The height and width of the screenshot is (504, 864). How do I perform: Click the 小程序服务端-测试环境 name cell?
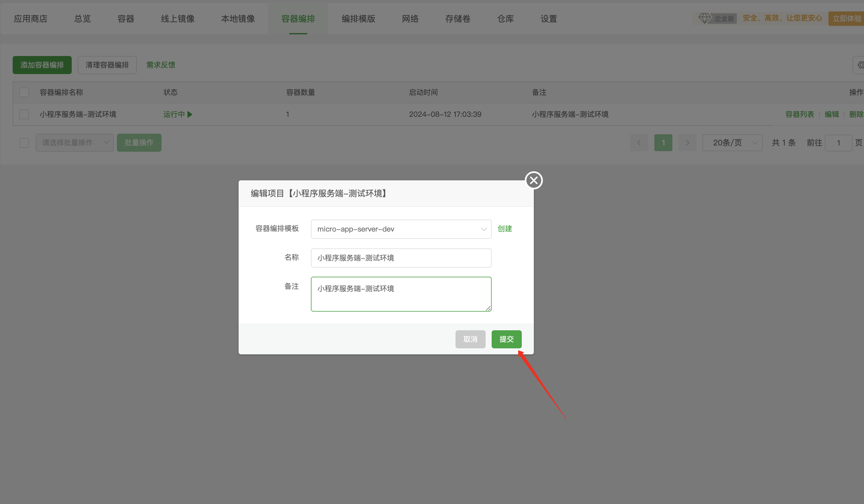click(x=78, y=114)
